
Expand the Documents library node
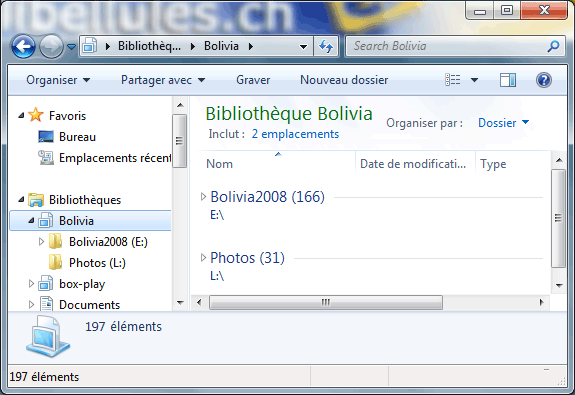pos(31,305)
